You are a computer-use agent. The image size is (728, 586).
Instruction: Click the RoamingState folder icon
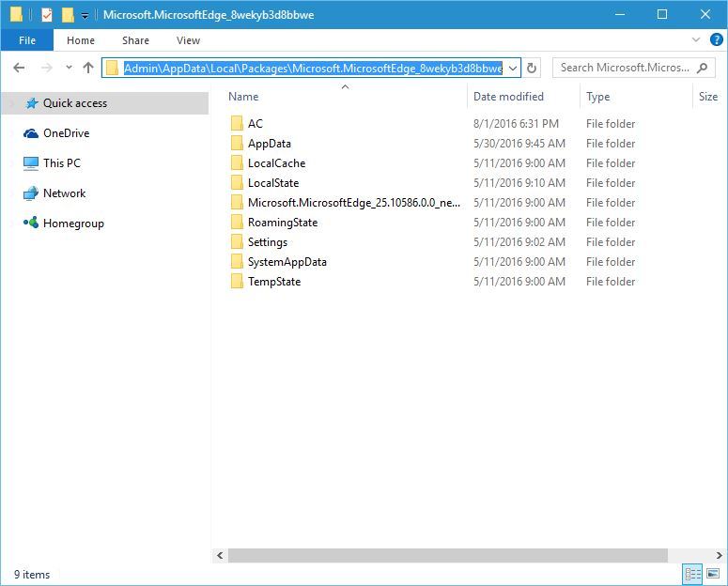(x=237, y=222)
